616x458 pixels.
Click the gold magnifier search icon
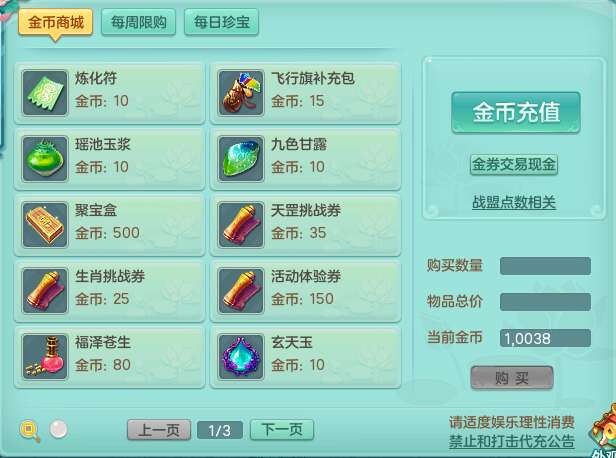click(30, 431)
